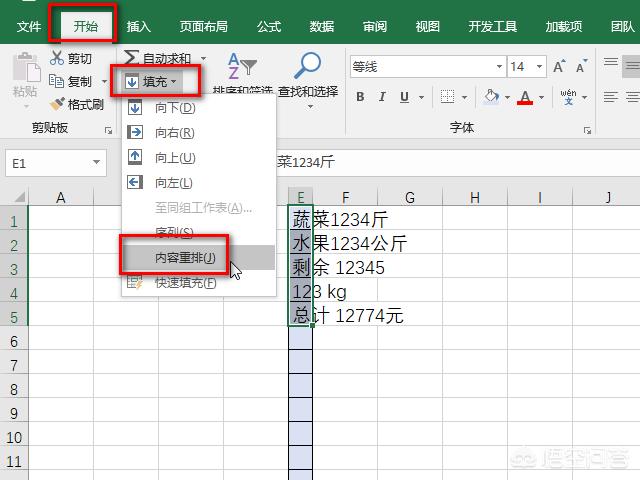The image size is (640, 480).
Task: Click the 自动求和 sigma icon
Action: [131, 58]
